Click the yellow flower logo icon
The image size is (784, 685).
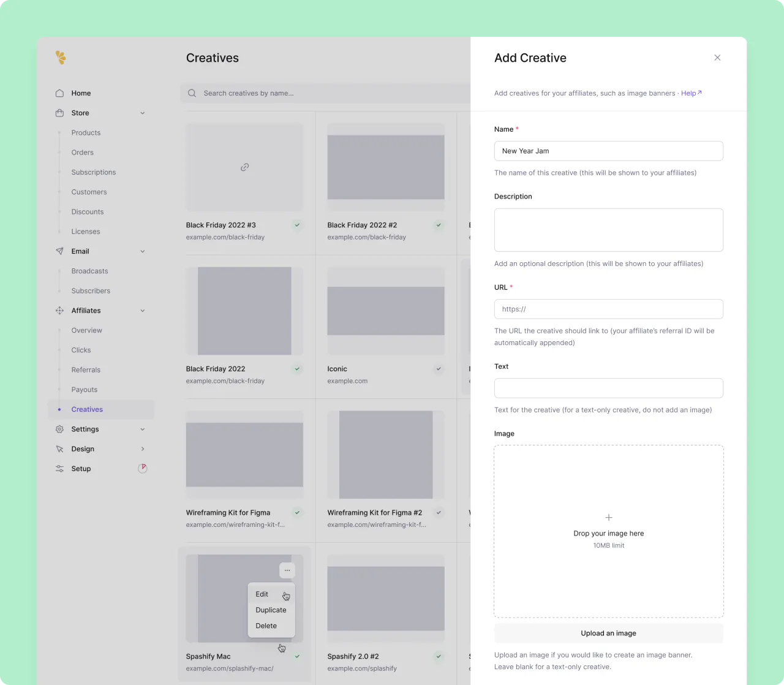coord(61,58)
